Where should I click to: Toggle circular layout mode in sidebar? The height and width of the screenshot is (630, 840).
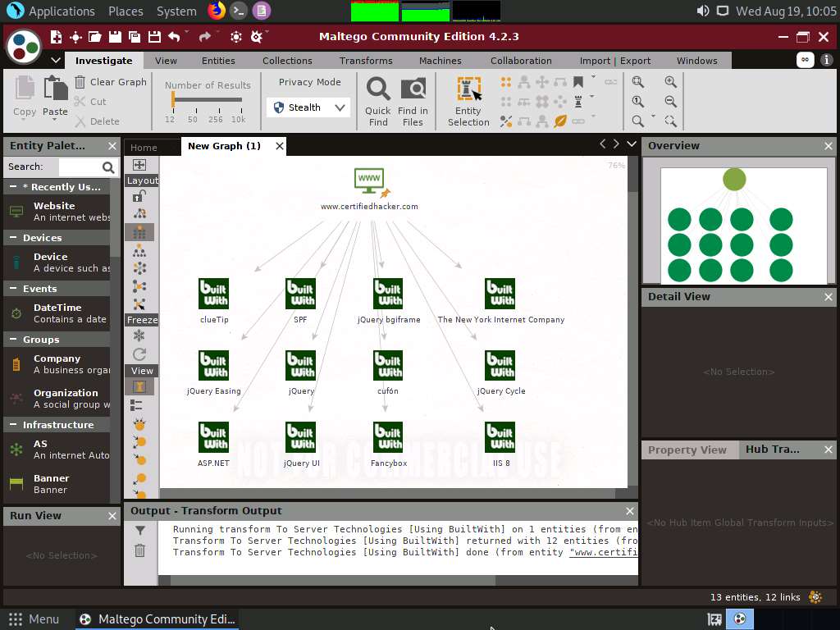click(139, 268)
